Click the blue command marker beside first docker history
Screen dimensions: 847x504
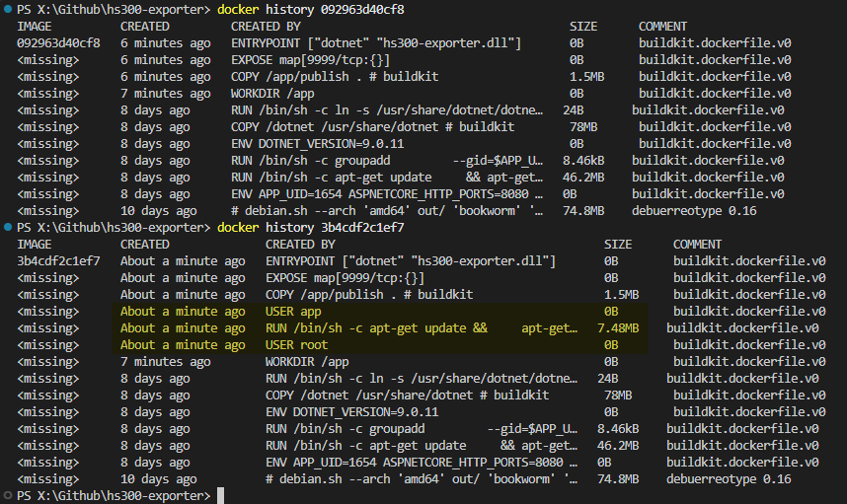(7, 9)
